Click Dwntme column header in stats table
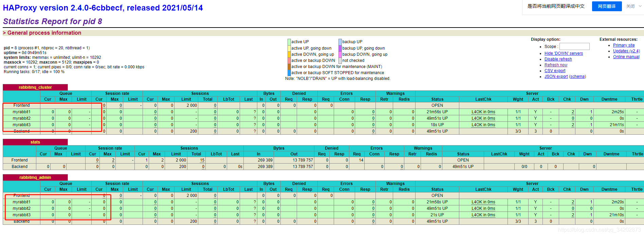This screenshot has width=644, height=236. [611, 154]
